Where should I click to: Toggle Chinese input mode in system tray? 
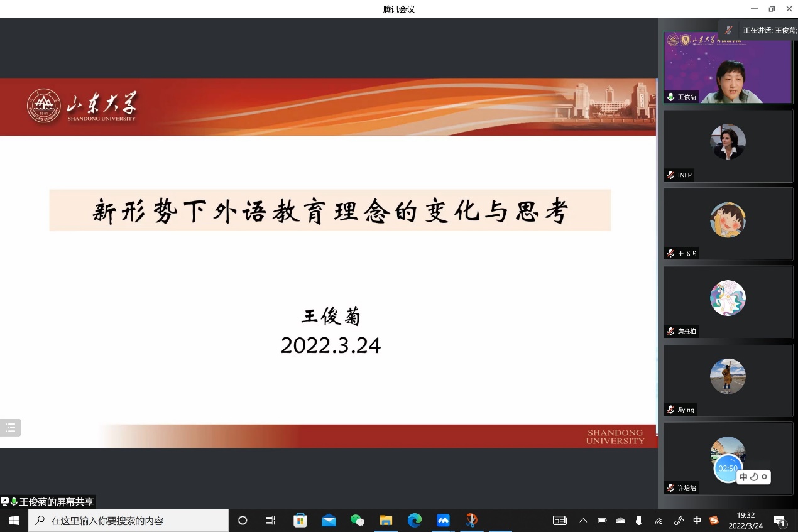tap(697, 520)
